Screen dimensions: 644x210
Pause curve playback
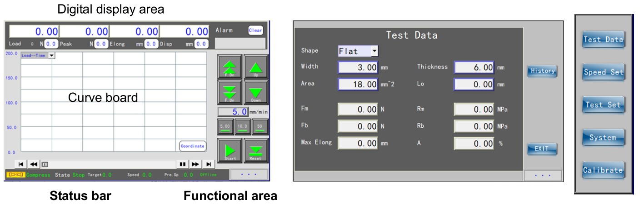point(182,164)
